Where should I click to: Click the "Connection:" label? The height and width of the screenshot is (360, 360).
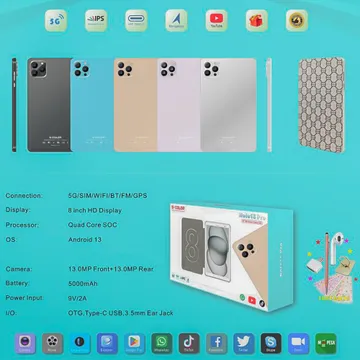[x=24, y=196]
